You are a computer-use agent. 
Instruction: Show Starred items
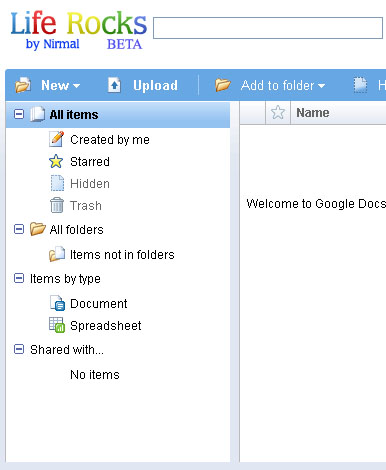pos(90,162)
